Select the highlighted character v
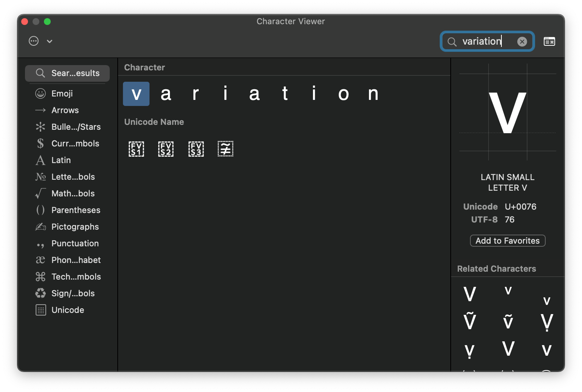 tap(136, 94)
